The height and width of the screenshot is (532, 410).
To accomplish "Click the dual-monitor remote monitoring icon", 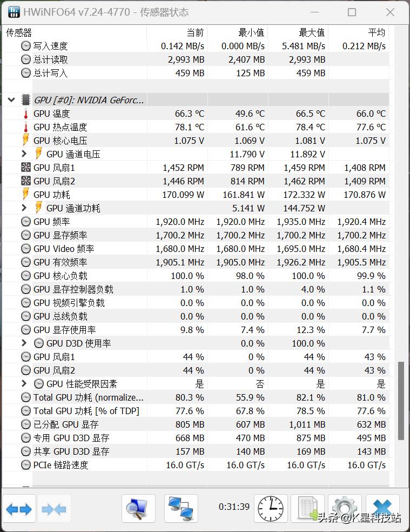I will click(x=180, y=508).
